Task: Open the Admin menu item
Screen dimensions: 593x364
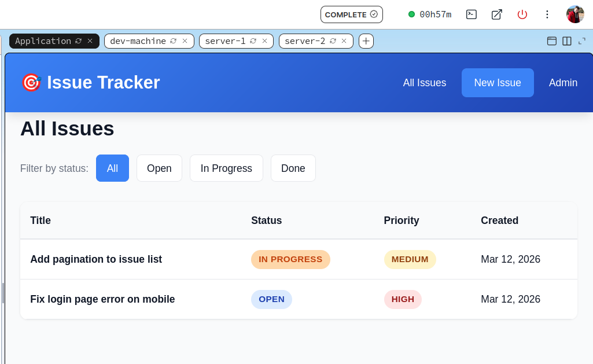Action: point(563,82)
